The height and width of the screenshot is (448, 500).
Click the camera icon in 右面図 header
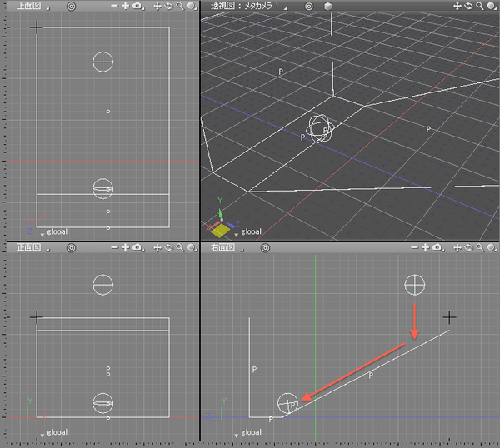437,247
